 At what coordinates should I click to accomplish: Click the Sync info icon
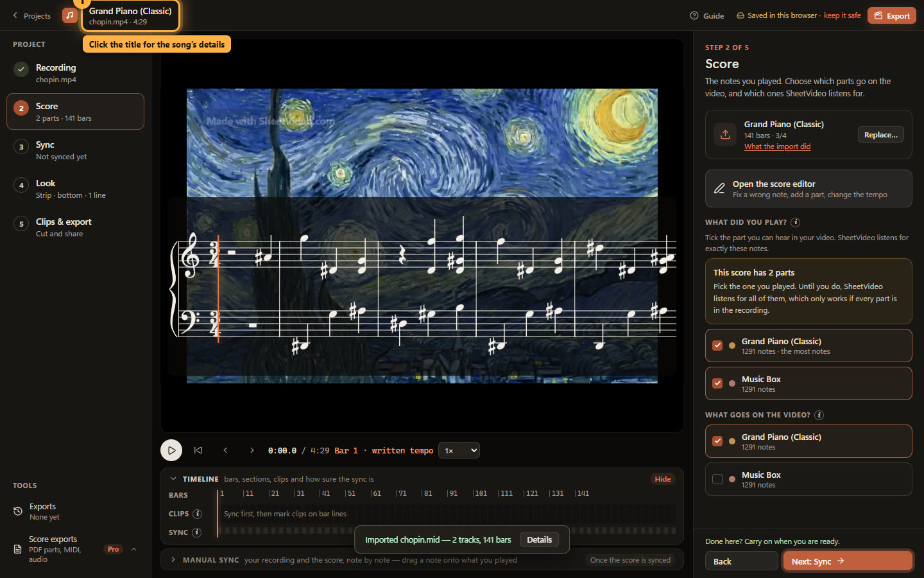click(197, 532)
